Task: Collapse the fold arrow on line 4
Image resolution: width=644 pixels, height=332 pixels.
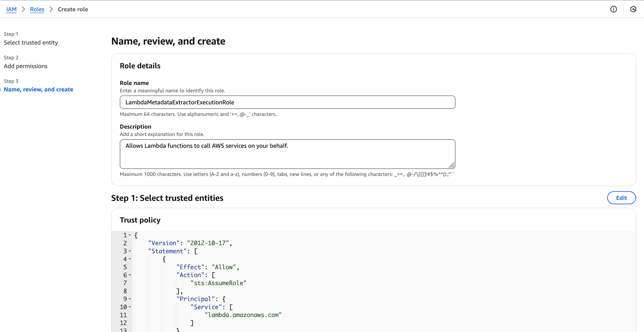Action: (x=130, y=259)
